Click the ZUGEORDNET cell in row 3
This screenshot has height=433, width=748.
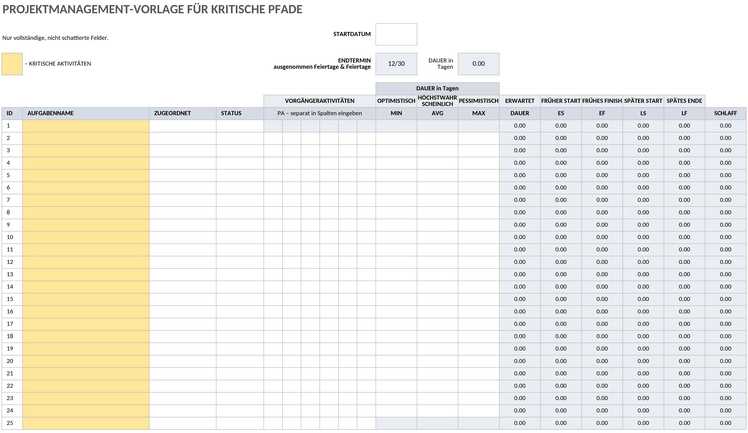(x=183, y=151)
